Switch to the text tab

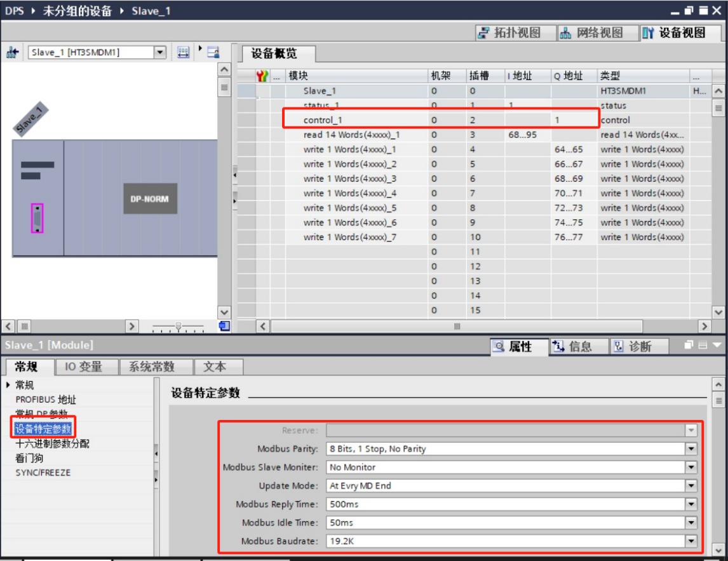pyautogui.click(x=217, y=367)
